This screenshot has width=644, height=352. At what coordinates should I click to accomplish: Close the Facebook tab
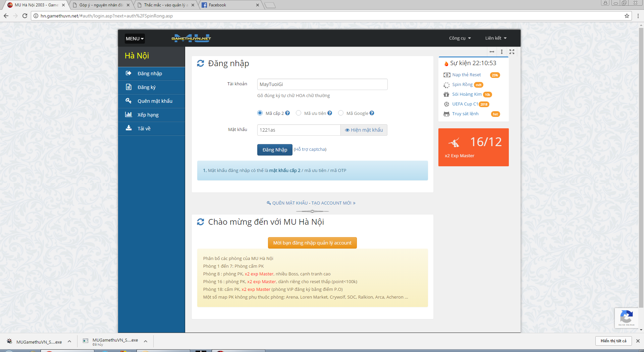pos(258,5)
